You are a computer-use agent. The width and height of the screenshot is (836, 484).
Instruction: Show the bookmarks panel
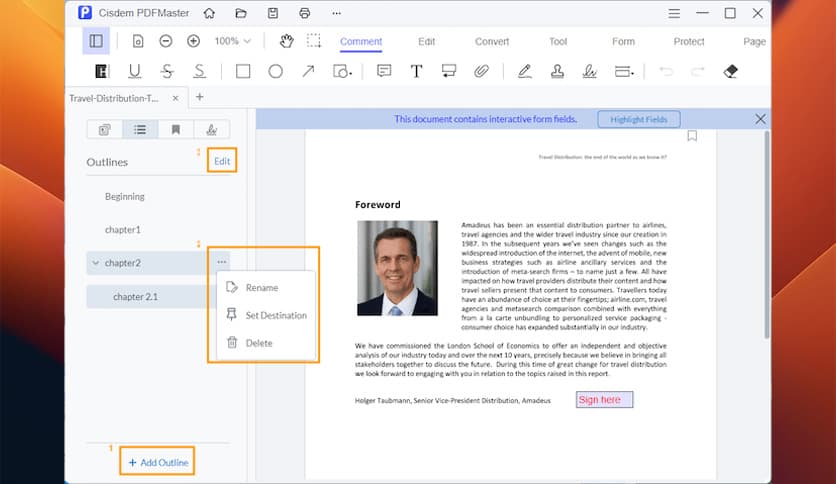coord(175,130)
